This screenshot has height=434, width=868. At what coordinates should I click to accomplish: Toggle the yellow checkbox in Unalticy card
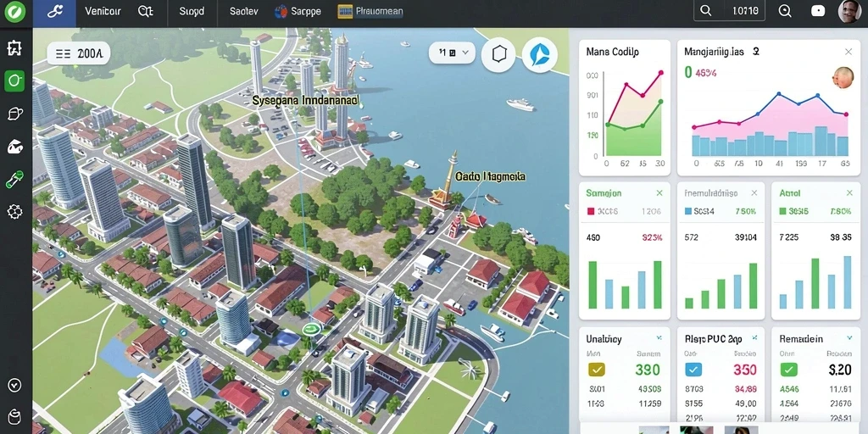(597, 370)
